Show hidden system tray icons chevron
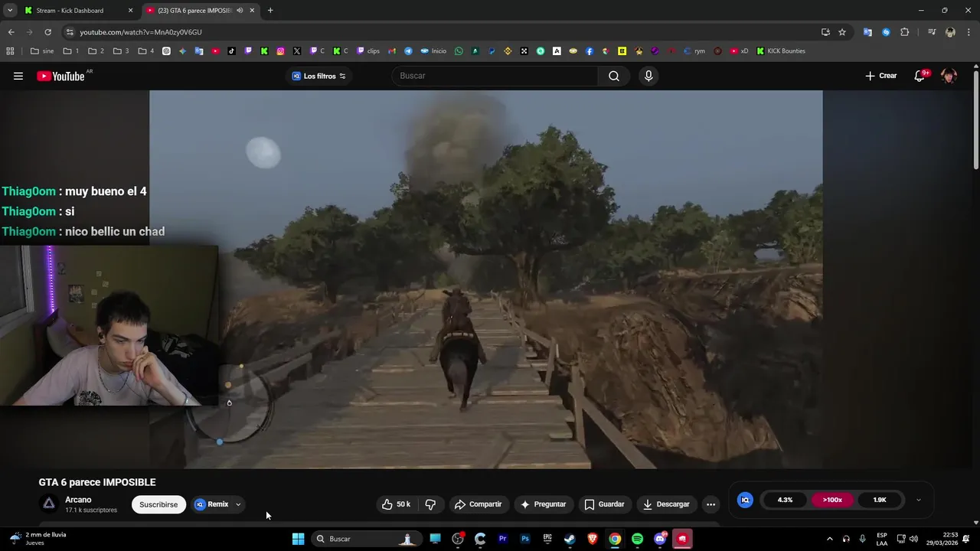Image resolution: width=980 pixels, height=551 pixels. click(x=829, y=539)
